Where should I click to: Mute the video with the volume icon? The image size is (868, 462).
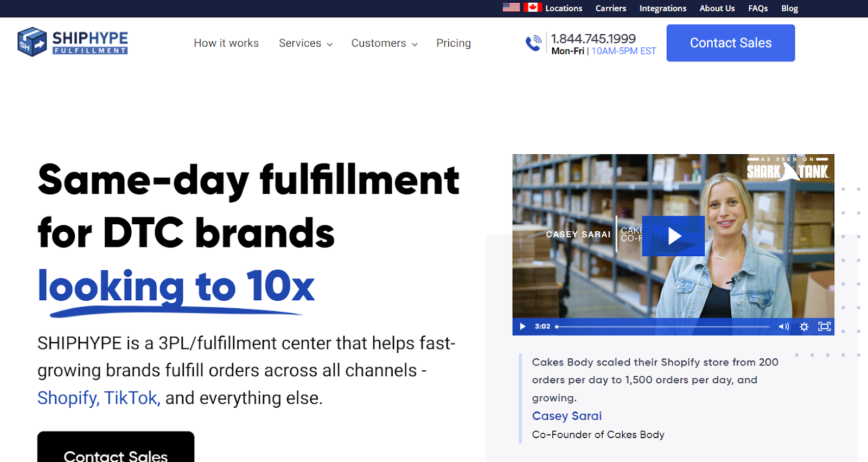tap(784, 326)
